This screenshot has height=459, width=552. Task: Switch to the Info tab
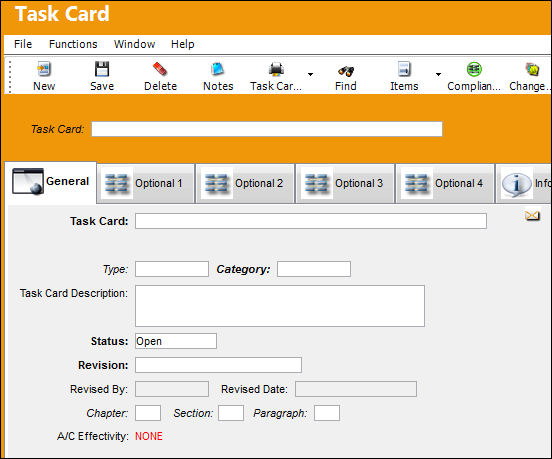[x=524, y=183]
